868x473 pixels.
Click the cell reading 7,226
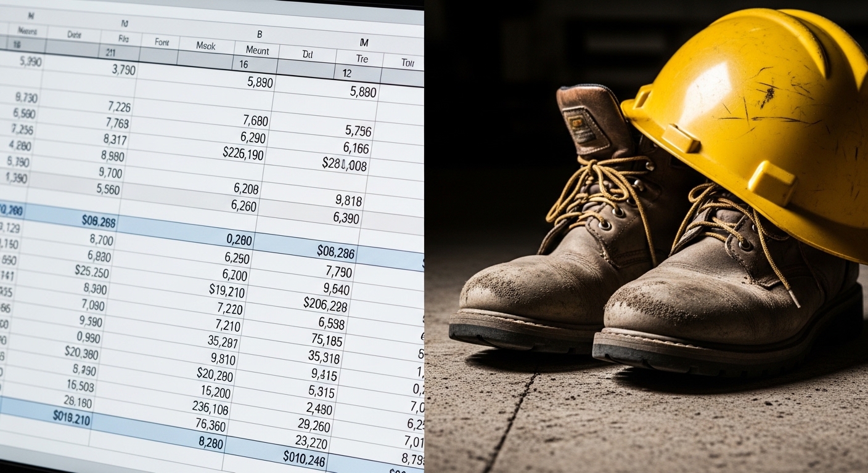[x=119, y=107]
